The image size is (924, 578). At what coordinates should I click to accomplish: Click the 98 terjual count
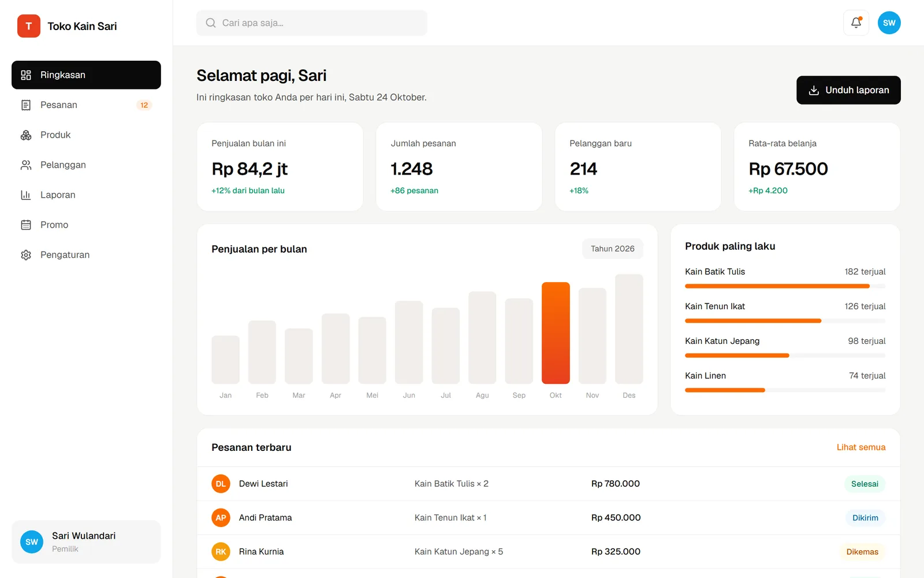tap(866, 341)
